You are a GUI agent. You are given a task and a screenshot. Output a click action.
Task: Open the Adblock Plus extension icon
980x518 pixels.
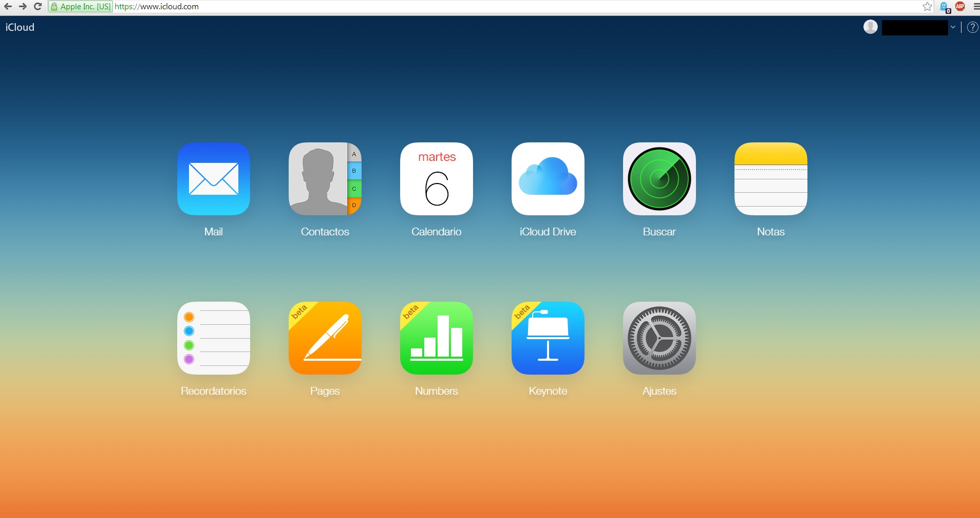960,6
